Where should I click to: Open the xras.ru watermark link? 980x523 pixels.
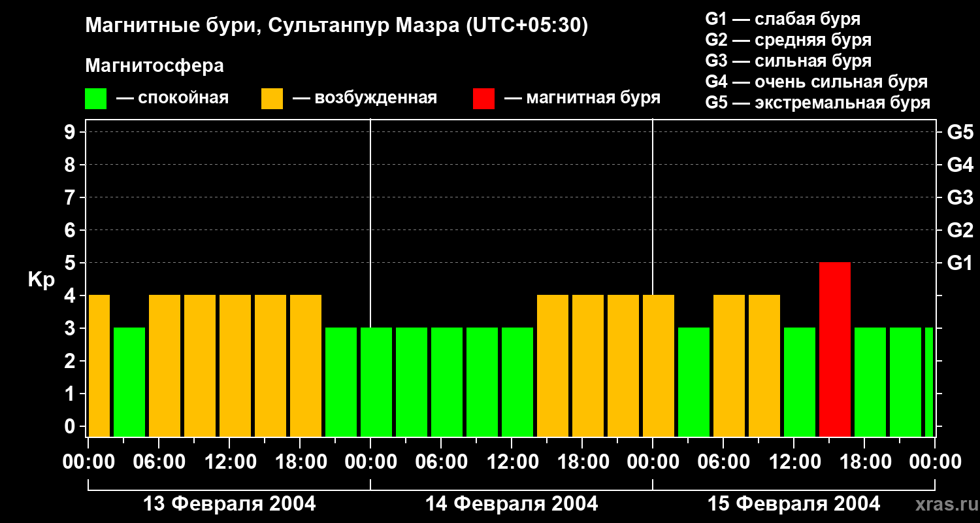tap(941, 504)
